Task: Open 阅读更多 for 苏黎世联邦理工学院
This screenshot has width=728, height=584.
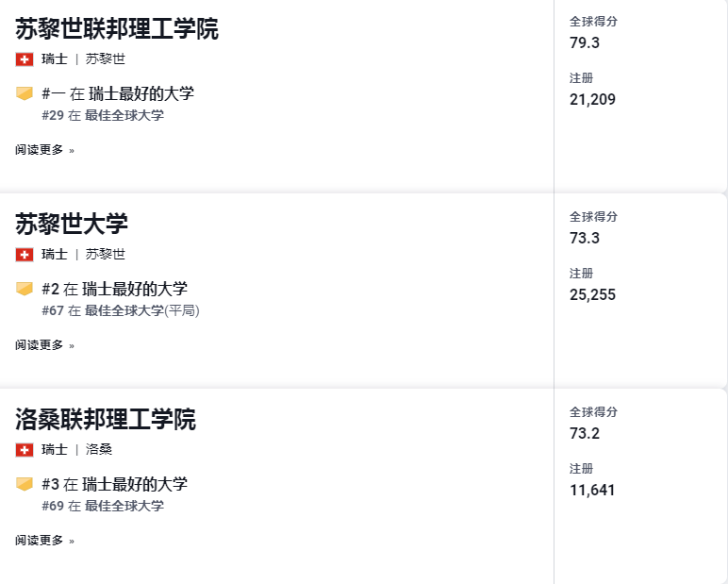Action: click(x=44, y=150)
